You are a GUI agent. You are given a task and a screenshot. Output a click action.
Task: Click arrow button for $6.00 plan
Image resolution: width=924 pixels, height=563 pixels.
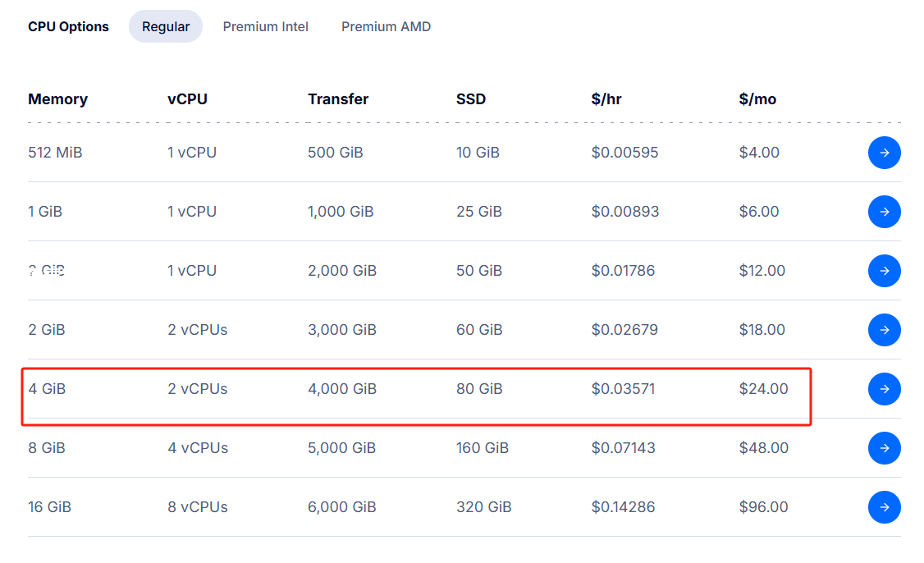[x=884, y=212]
